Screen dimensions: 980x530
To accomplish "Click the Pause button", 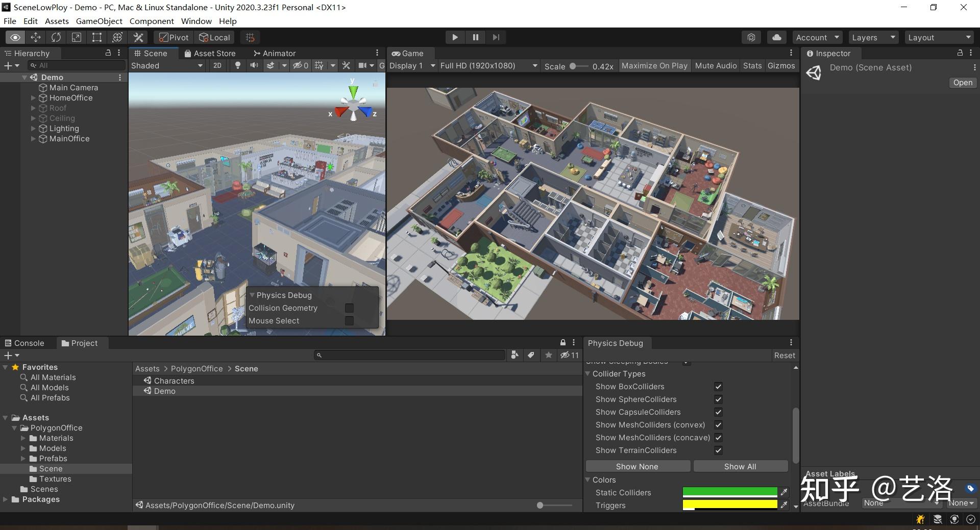I will (x=475, y=37).
